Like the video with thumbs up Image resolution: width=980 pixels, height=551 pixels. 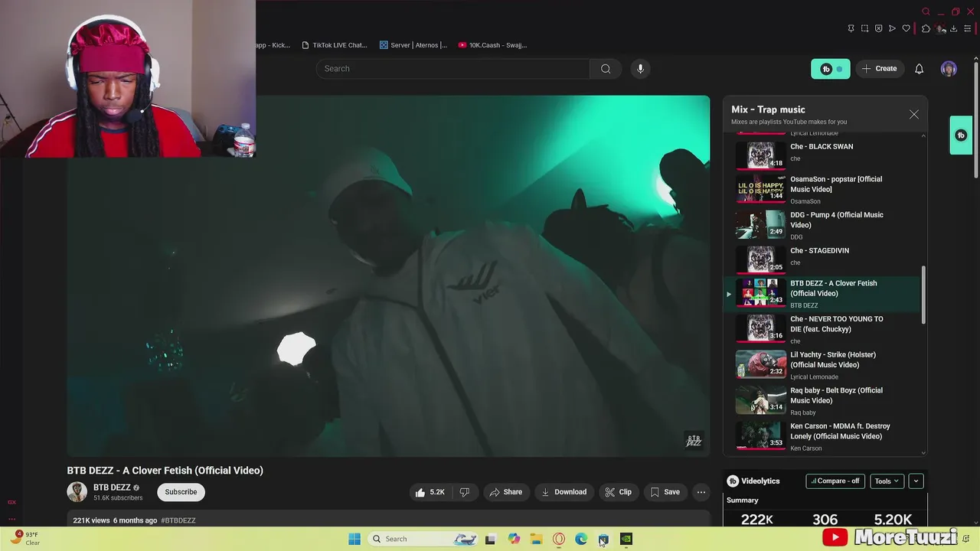click(x=430, y=492)
